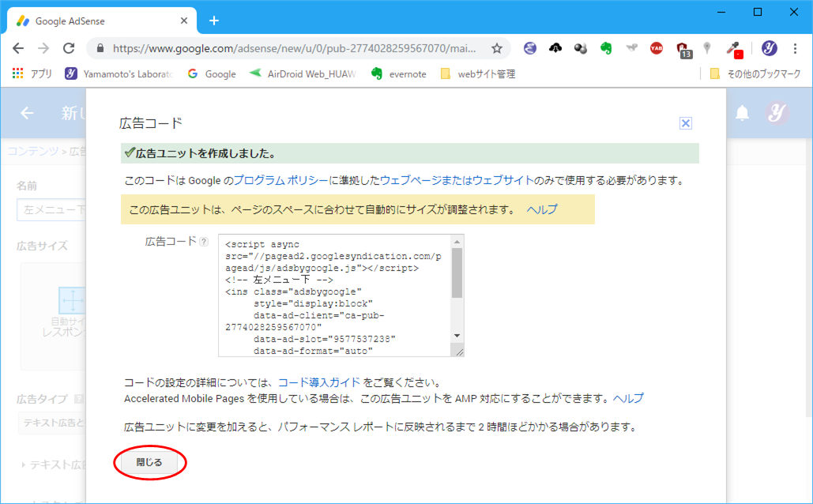Open the Chrome profile avatar in toolbar

(x=770, y=48)
